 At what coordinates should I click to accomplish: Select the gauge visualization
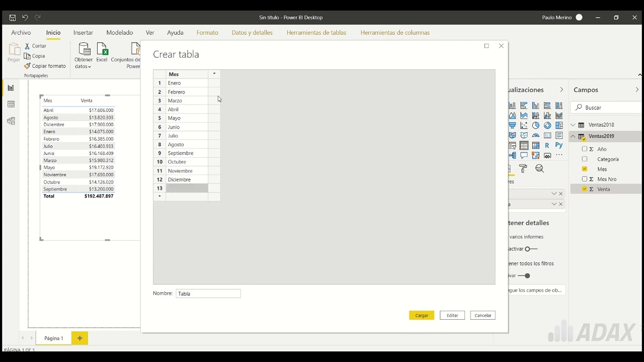[536, 136]
